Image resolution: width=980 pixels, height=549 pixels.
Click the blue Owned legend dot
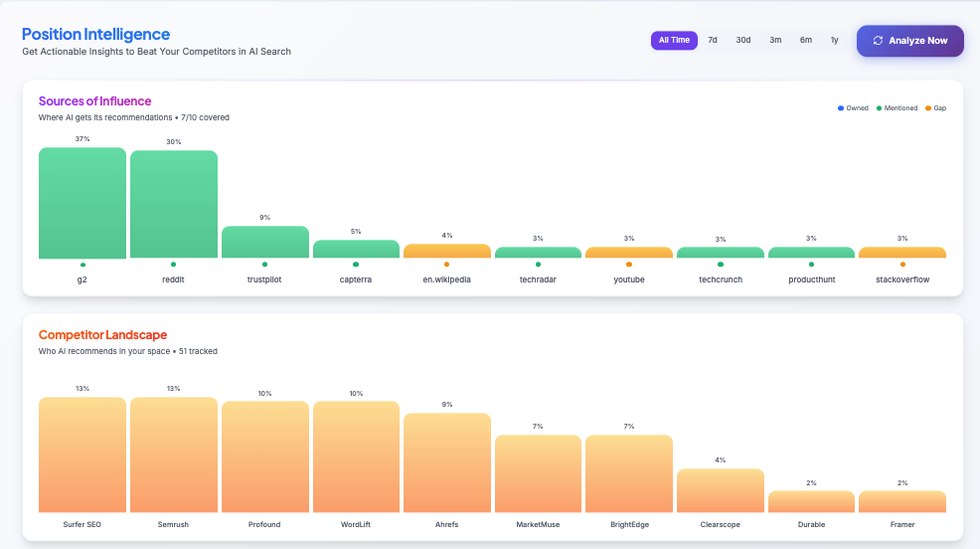click(x=841, y=108)
